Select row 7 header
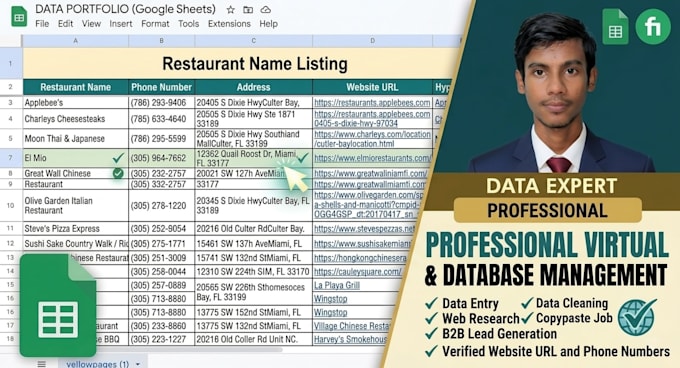 11,158
